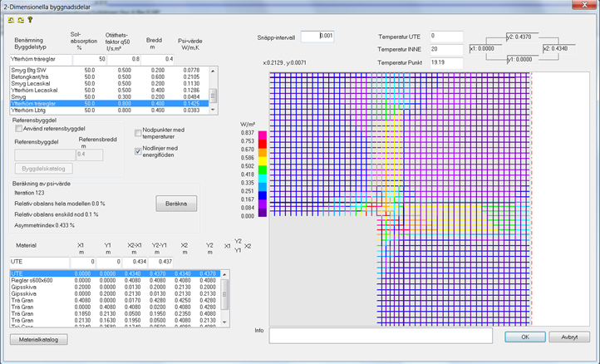Click the Snäpp-intervall input field

(317, 37)
